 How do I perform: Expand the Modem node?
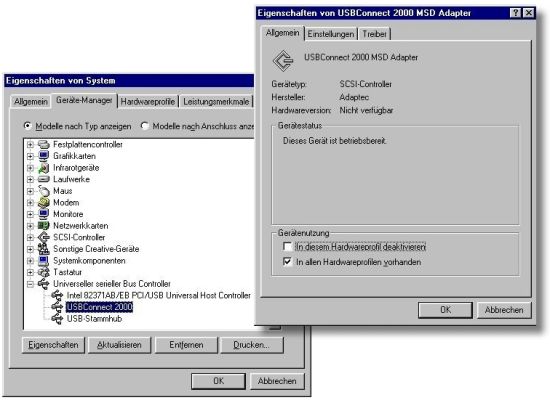[x=30, y=203]
